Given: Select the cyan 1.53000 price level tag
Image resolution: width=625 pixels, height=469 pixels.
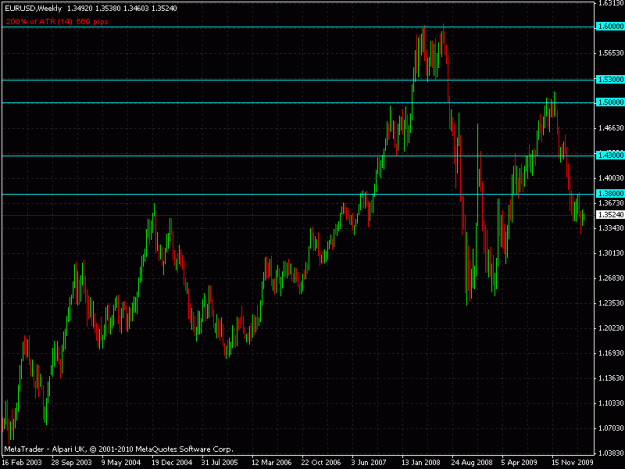Looking at the screenshot, I should point(610,80).
